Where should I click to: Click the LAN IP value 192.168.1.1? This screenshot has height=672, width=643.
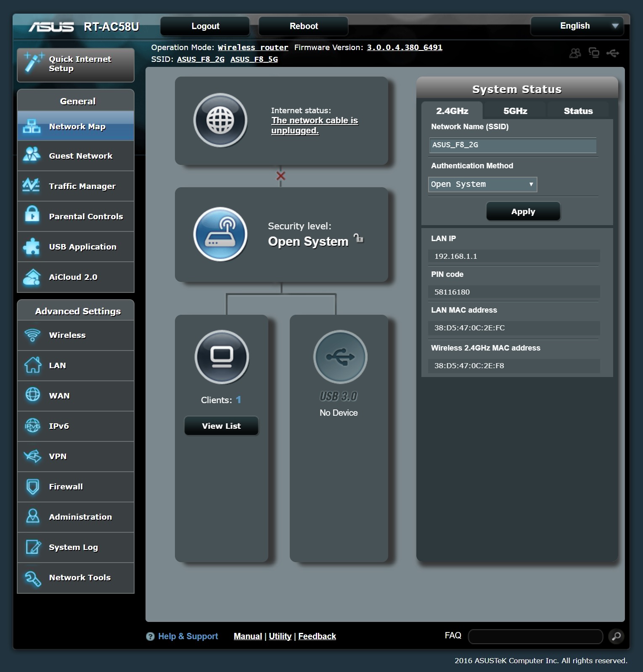coord(456,256)
